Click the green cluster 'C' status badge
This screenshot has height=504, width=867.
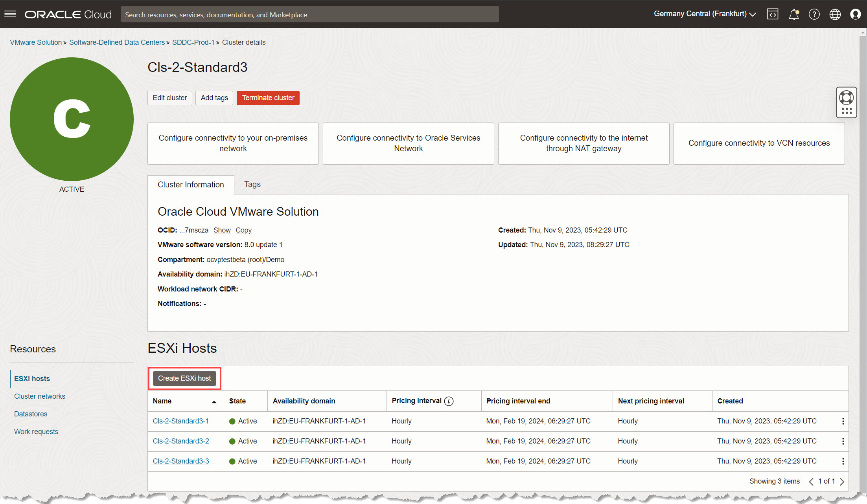point(72,119)
